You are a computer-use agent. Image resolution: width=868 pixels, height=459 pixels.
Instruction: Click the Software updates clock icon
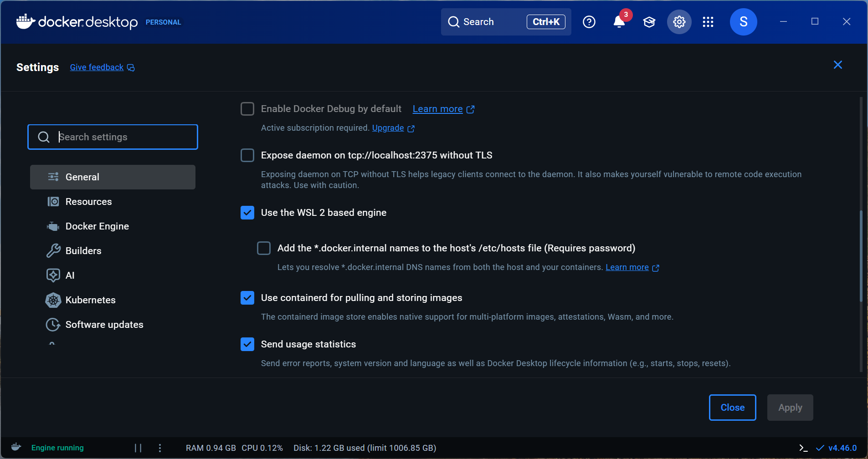53,325
